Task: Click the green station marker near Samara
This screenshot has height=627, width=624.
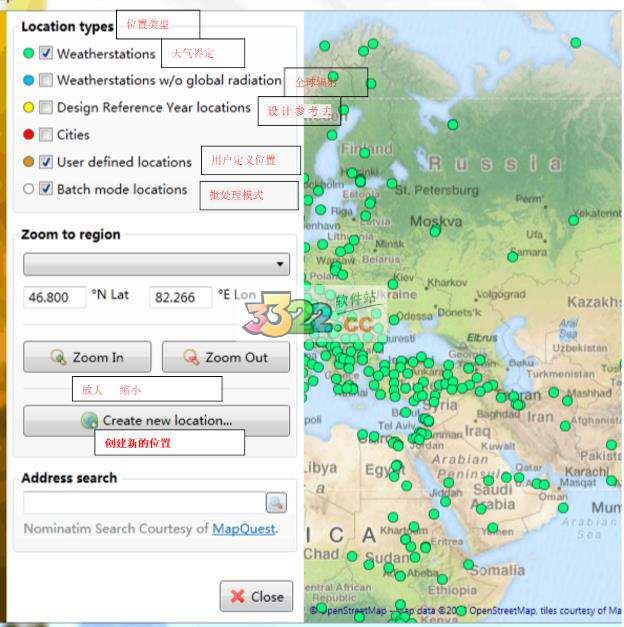Action: click(512, 257)
